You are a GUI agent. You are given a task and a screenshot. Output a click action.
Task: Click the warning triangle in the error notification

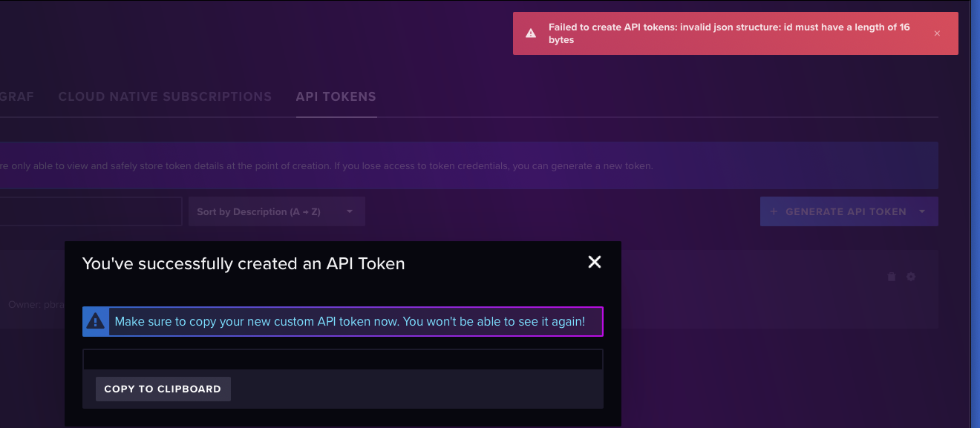[x=530, y=33]
